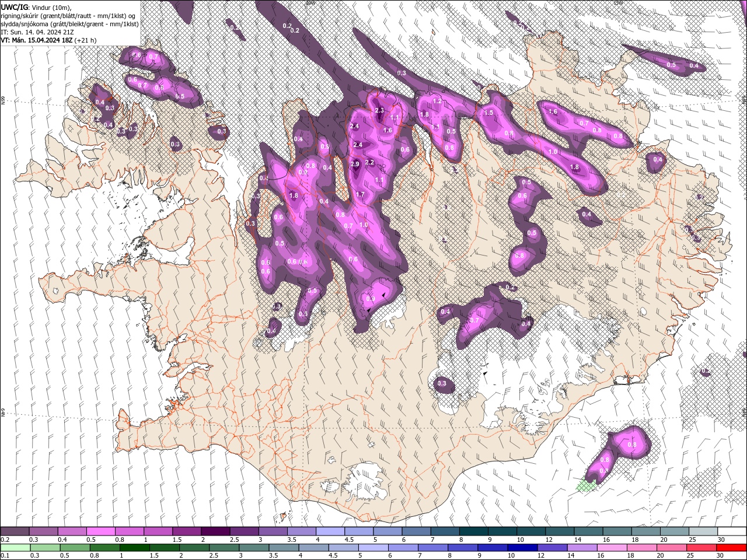Image resolution: width=747 pixels, height=560 pixels.
Task: Select upper legend swatch between 3.5 and 4
Action: click(301, 531)
